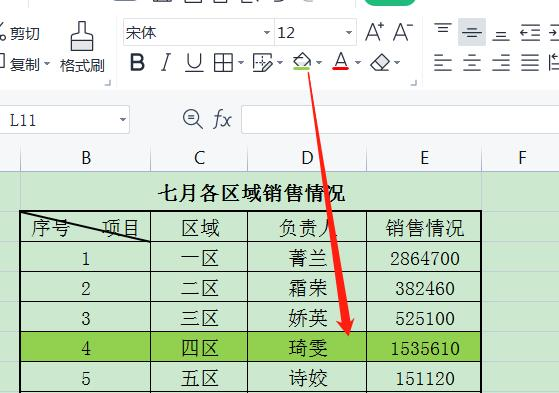Open the font group dialog launcher
Screen dimensions: 559x393
coord(414,83)
